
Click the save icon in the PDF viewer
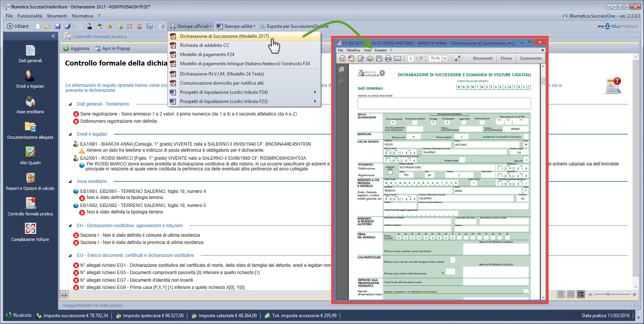coord(379,58)
